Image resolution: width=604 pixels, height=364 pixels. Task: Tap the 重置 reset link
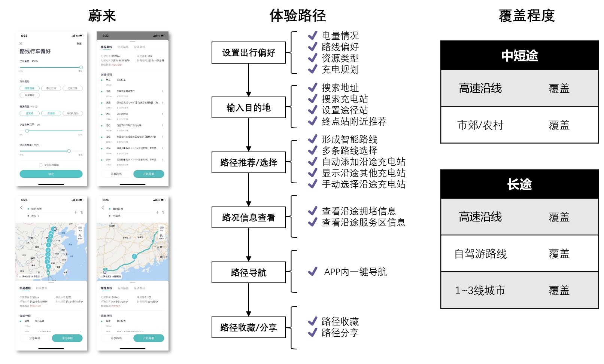tap(79, 44)
